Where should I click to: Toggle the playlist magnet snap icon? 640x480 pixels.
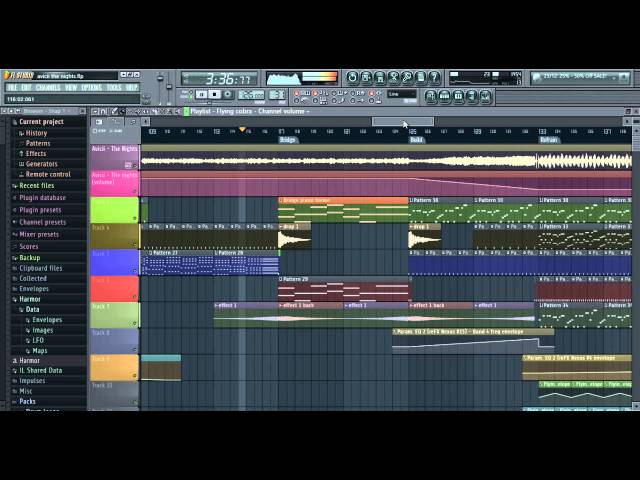point(104,111)
